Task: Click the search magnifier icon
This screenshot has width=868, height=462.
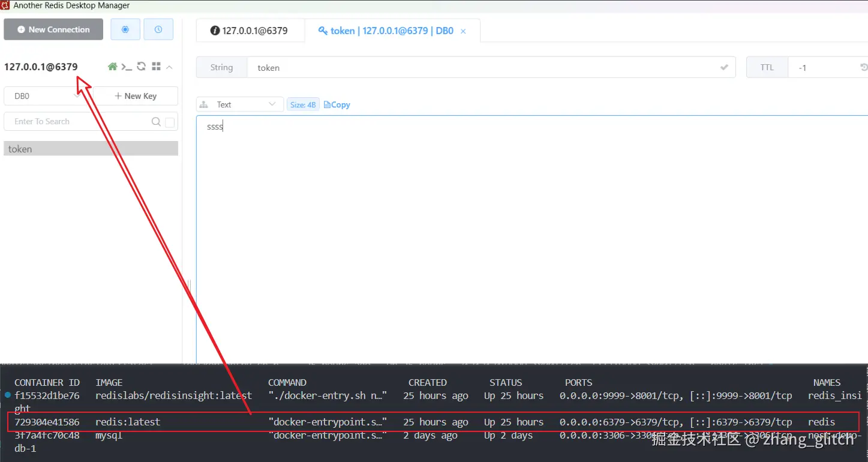Action: [x=156, y=122]
